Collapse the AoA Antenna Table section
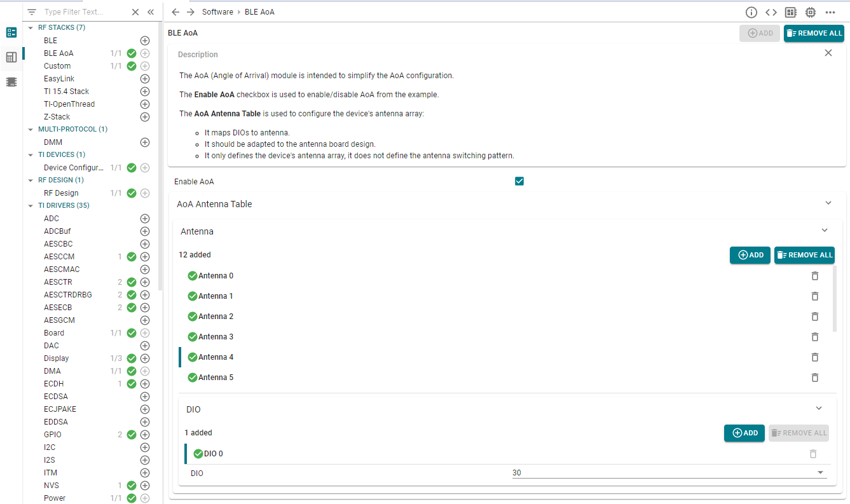 828,203
